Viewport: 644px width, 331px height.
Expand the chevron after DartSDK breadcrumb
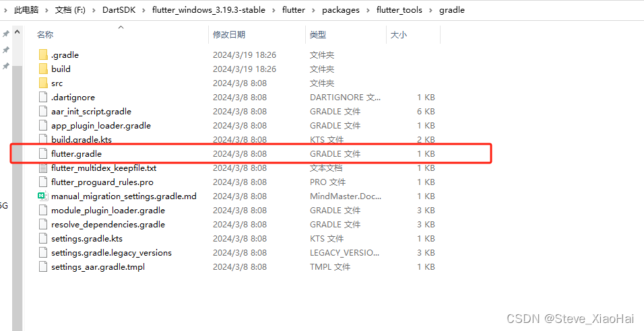(143, 10)
